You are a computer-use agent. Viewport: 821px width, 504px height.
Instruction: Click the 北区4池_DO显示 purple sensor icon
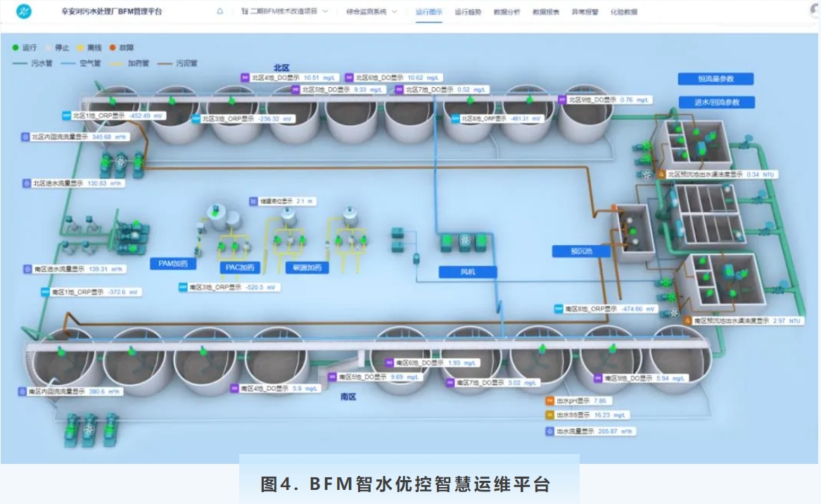[x=246, y=78]
